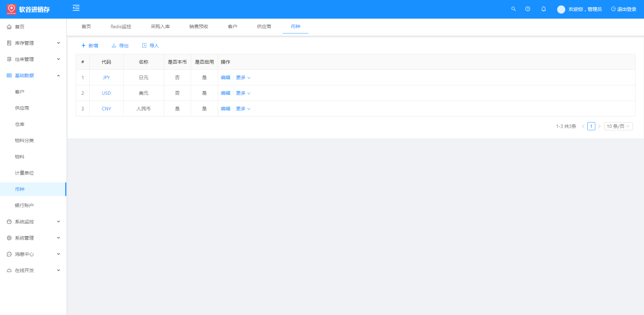
Task: Collapse sidebar using the menu fold icon
Action: tap(76, 8)
